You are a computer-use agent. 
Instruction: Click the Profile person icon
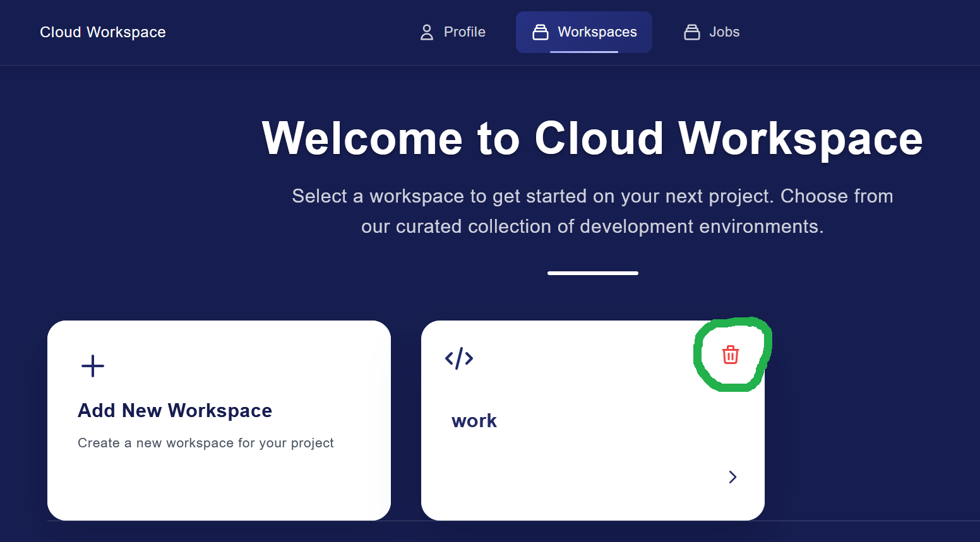point(427,32)
